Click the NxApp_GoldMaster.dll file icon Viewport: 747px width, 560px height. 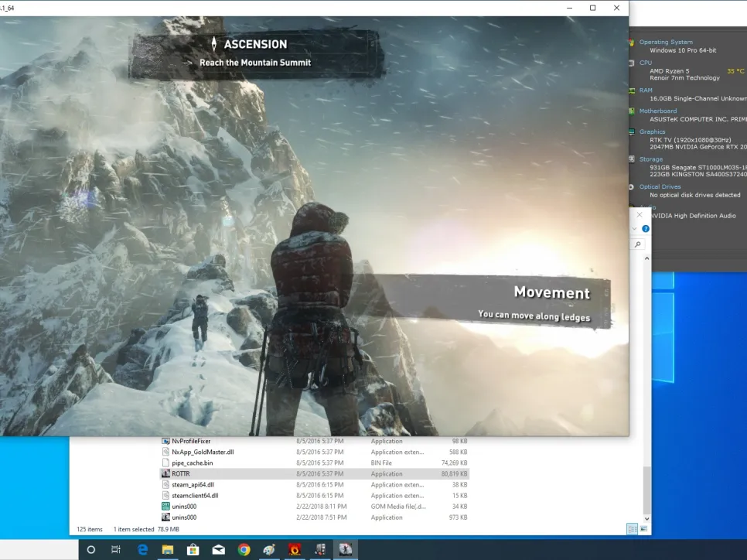tap(165, 452)
